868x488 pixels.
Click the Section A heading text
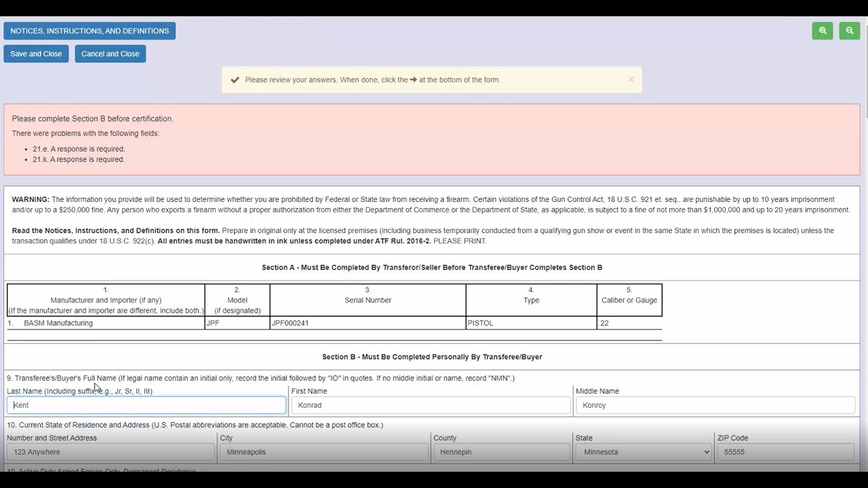[x=432, y=268]
